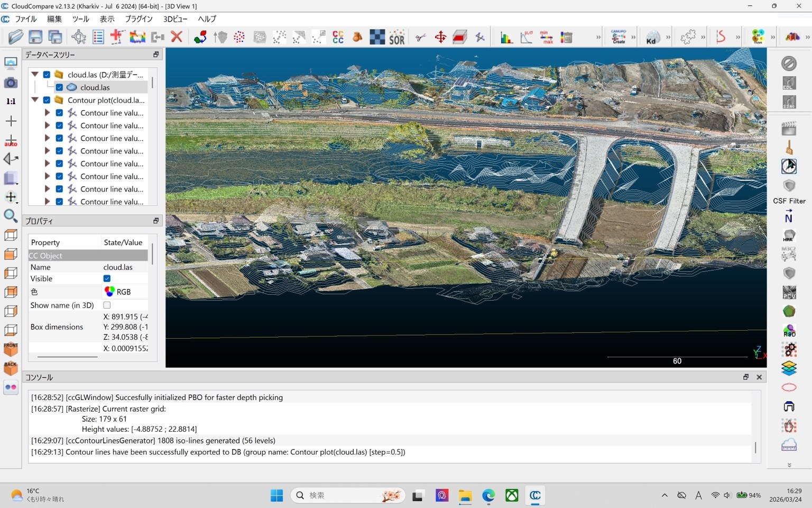Viewport: 812px width, 508px height.
Task: Click the Windows Start button
Action: (x=276, y=495)
